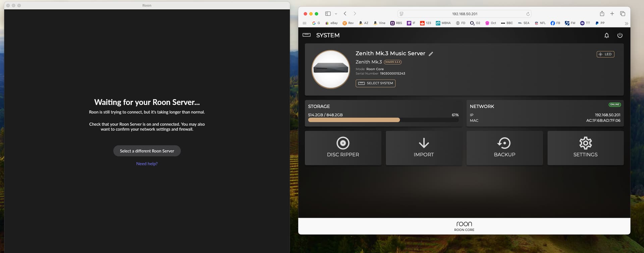Viewport: 644px width, 253px height.
Task: Show the Safari tab overview
Action: click(x=623, y=13)
